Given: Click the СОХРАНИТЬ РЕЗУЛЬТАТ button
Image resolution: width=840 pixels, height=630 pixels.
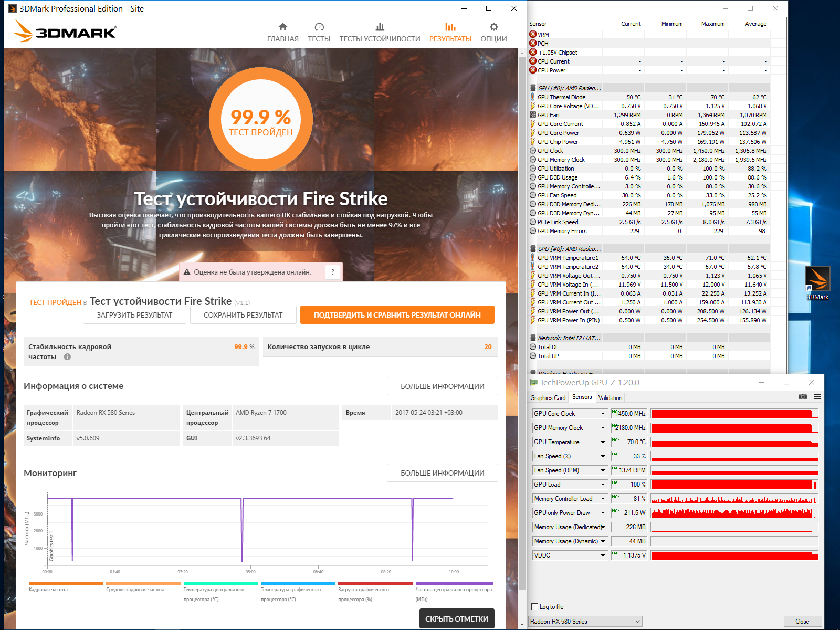Looking at the screenshot, I should (x=243, y=315).
